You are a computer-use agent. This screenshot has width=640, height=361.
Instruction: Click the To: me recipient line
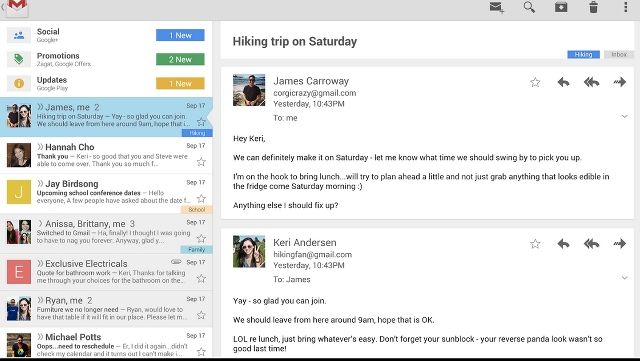(285, 118)
